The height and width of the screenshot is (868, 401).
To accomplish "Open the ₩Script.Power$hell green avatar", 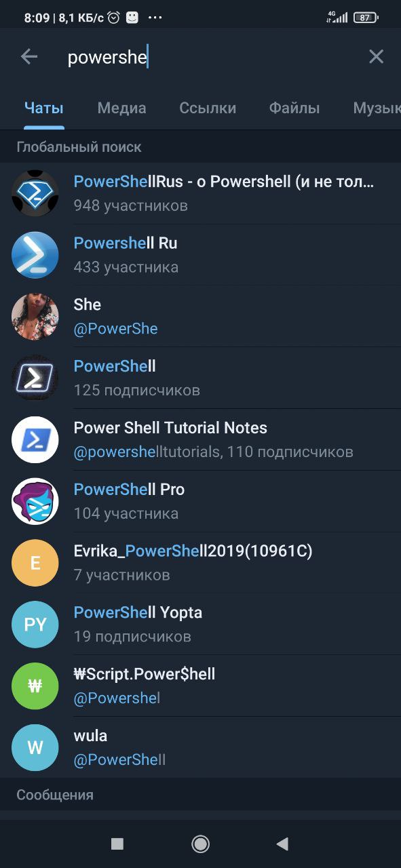I will (35, 686).
